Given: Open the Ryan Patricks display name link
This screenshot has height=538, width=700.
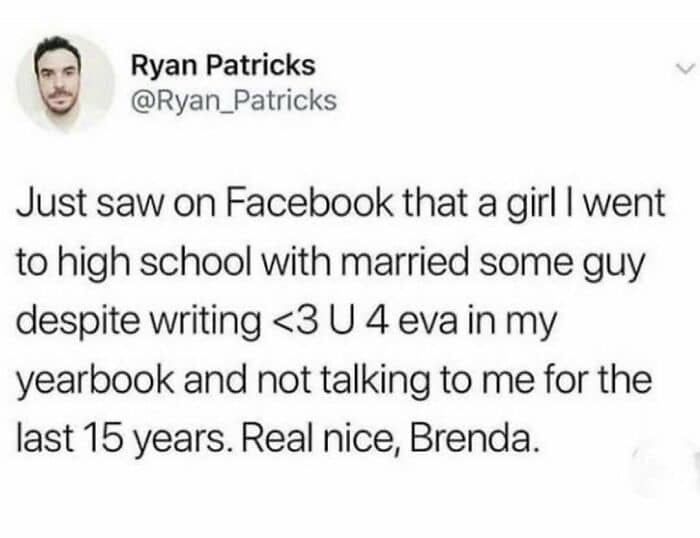Looking at the screenshot, I should click(223, 67).
